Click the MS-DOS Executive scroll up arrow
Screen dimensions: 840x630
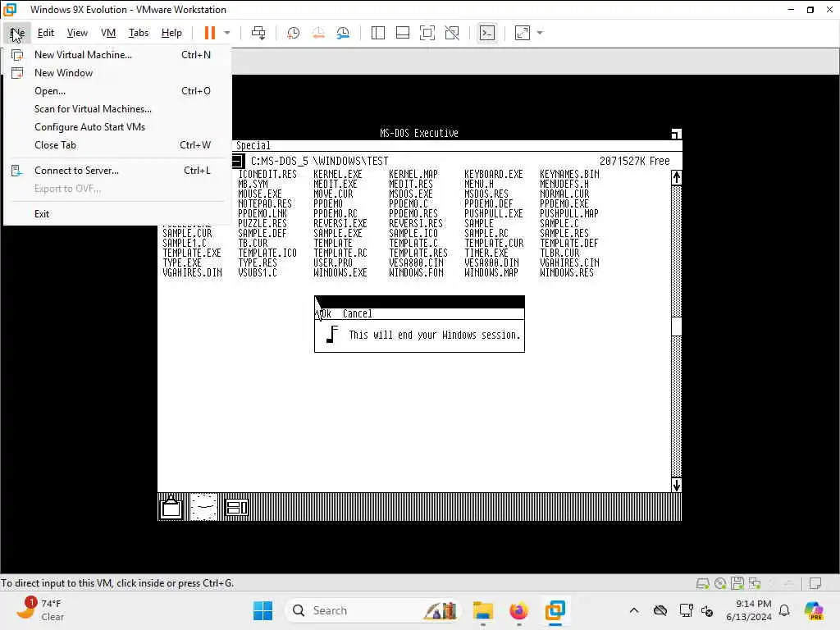(x=677, y=177)
